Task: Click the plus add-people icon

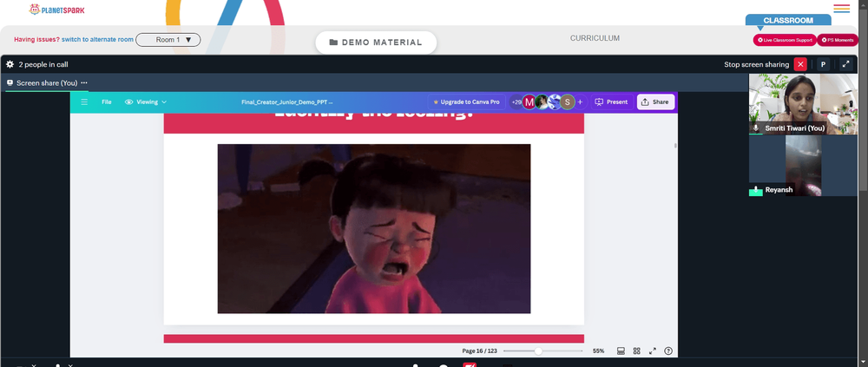Action: click(x=580, y=102)
